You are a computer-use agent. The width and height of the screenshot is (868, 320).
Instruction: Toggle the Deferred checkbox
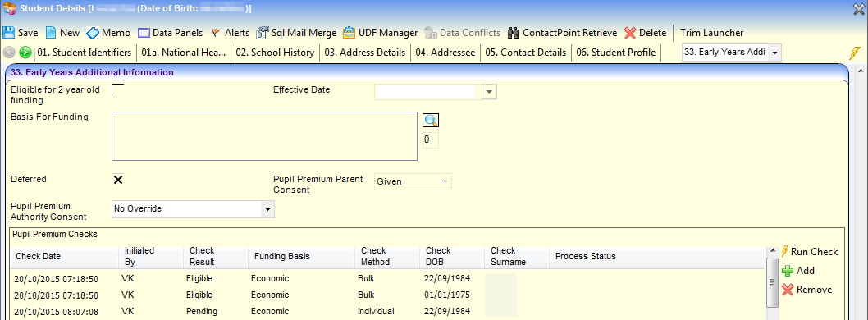pyautogui.click(x=117, y=180)
